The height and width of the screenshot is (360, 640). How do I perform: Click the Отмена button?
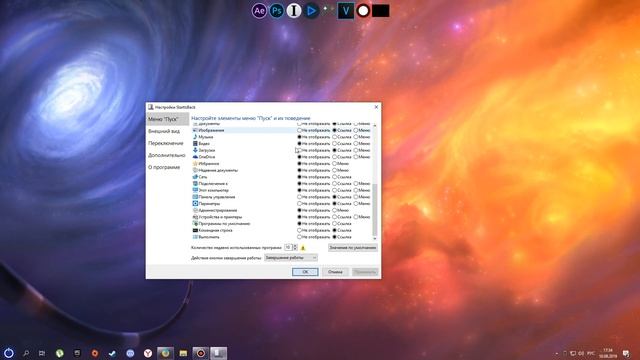pyautogui.click(x=335, y=272)
